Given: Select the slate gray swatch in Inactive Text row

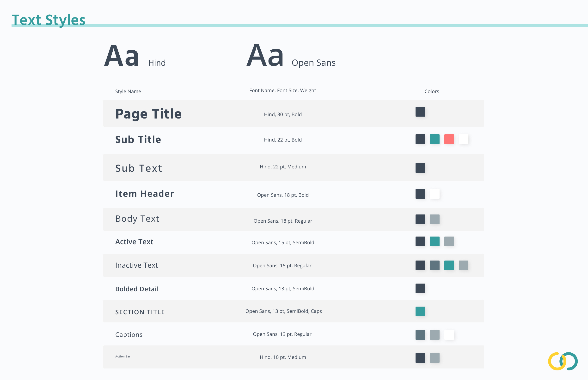Looking at the screenshot, I should tap(435, 266).
